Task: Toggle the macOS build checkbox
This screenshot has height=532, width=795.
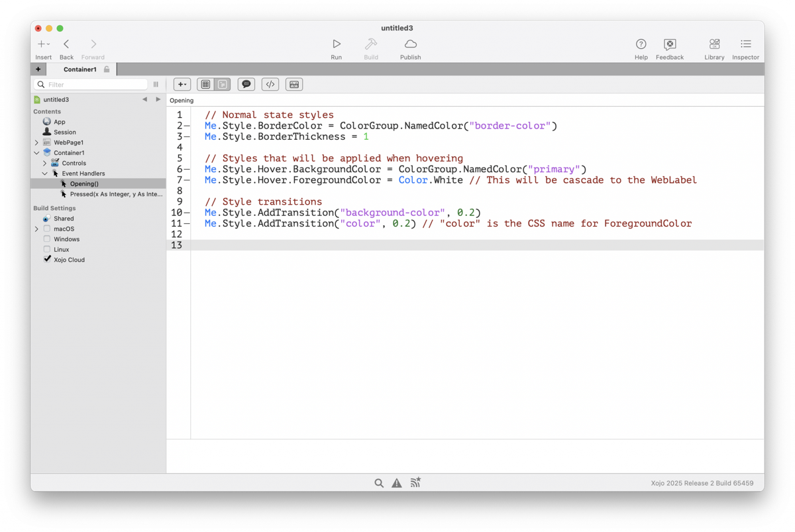Action: tap(47, 229)
